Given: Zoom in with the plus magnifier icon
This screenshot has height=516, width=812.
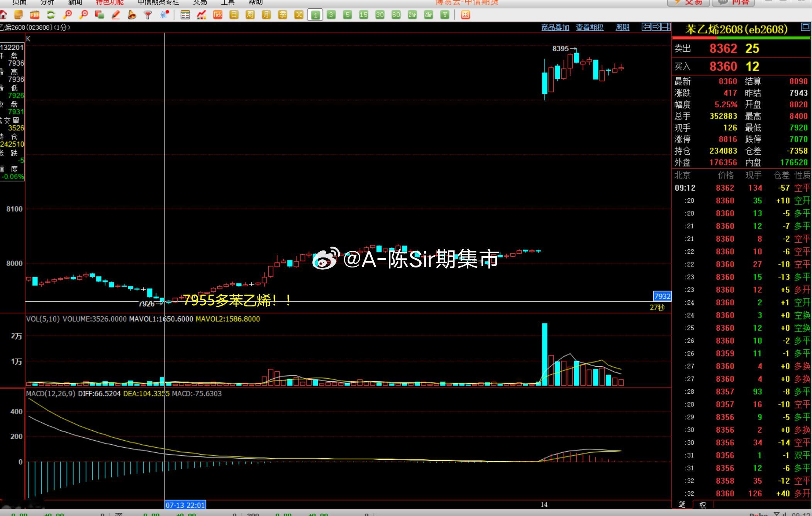Looking at the screenshot, I should [x=67, y=15].
